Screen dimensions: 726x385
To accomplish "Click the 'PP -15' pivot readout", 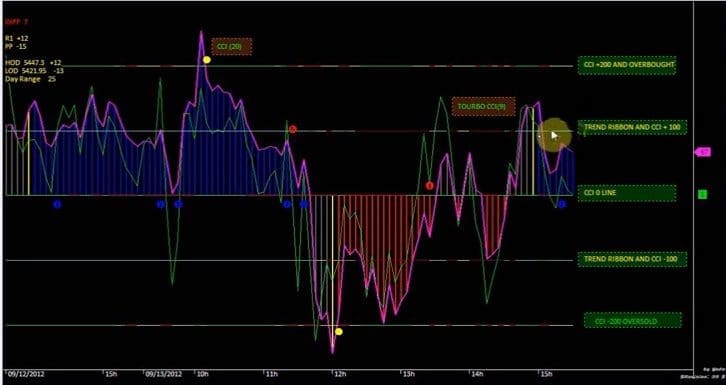I will 16,46.
